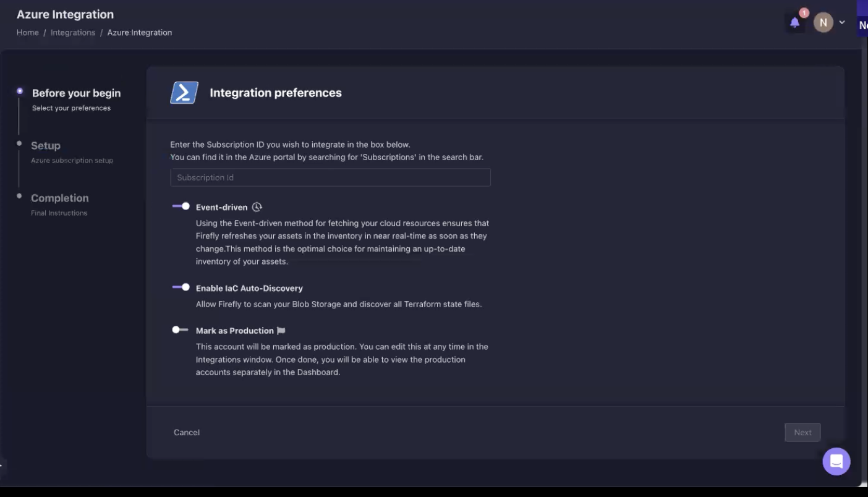Screen dimensions: 868x497
Task: Click the Next button
Action: [x=802, y=433]
